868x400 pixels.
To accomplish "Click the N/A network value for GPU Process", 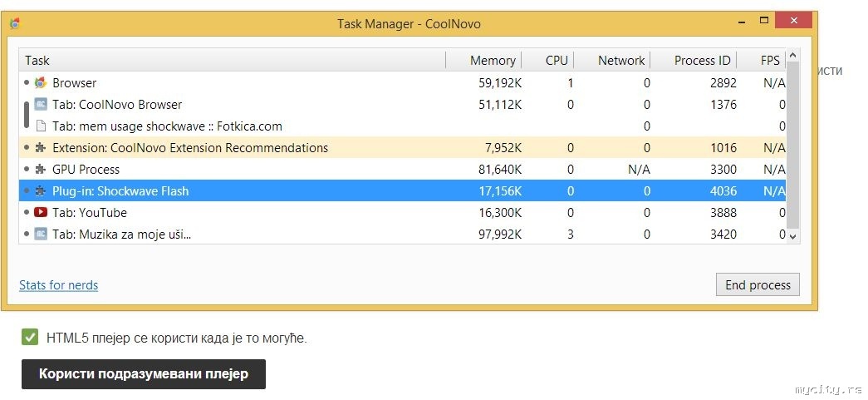I will coord(639,169).
